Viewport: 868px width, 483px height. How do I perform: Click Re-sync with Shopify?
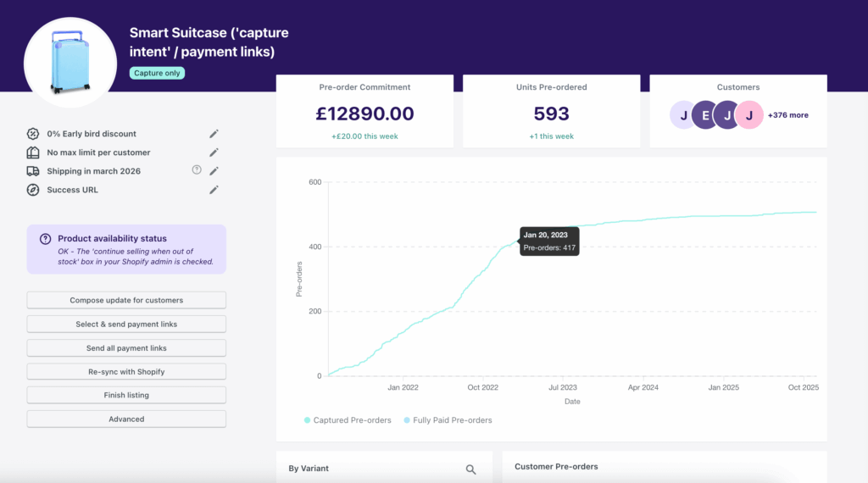[x=126, y=372]
